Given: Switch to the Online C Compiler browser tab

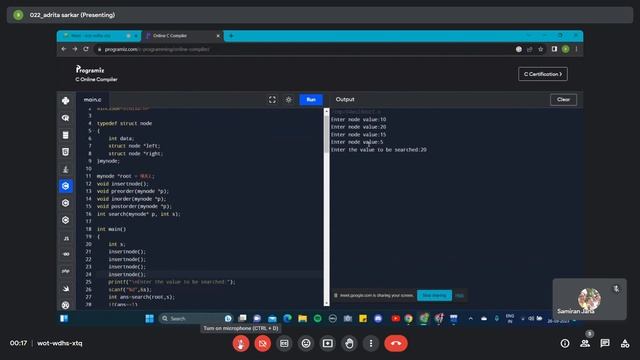Looking at the screenshot, I should coord(182,36).
